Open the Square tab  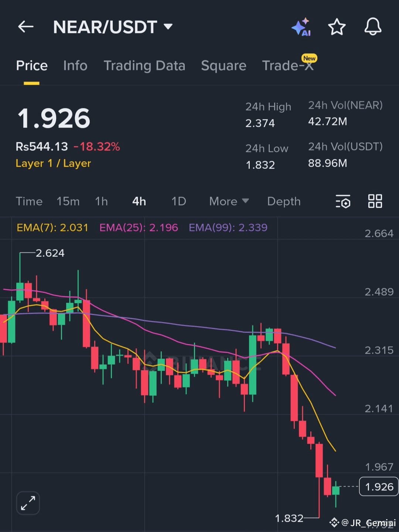coord(224,66)
